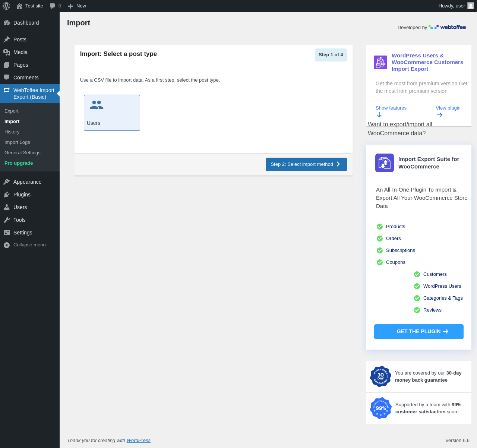The image size is (477, 448).
Task: Click the Collapse menu arrow icon
Action: (x=7, y=245)
